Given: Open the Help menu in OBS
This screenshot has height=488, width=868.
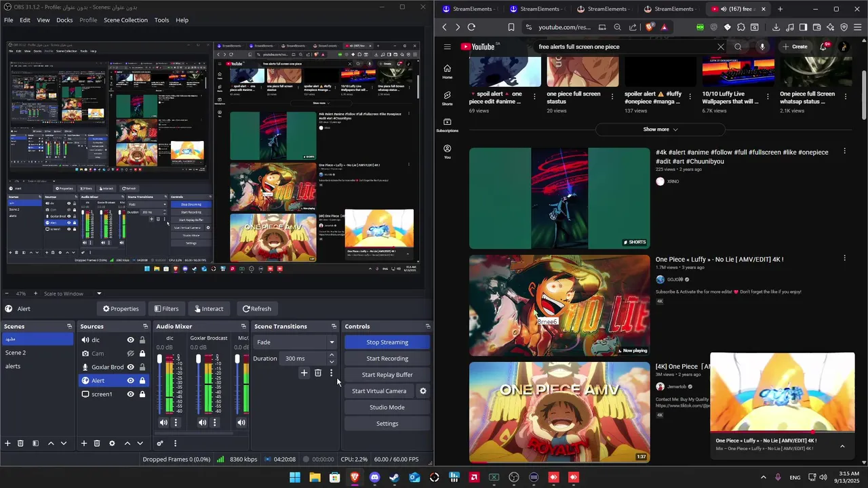Looking at the screenshot, I should (x=182, y=20).
